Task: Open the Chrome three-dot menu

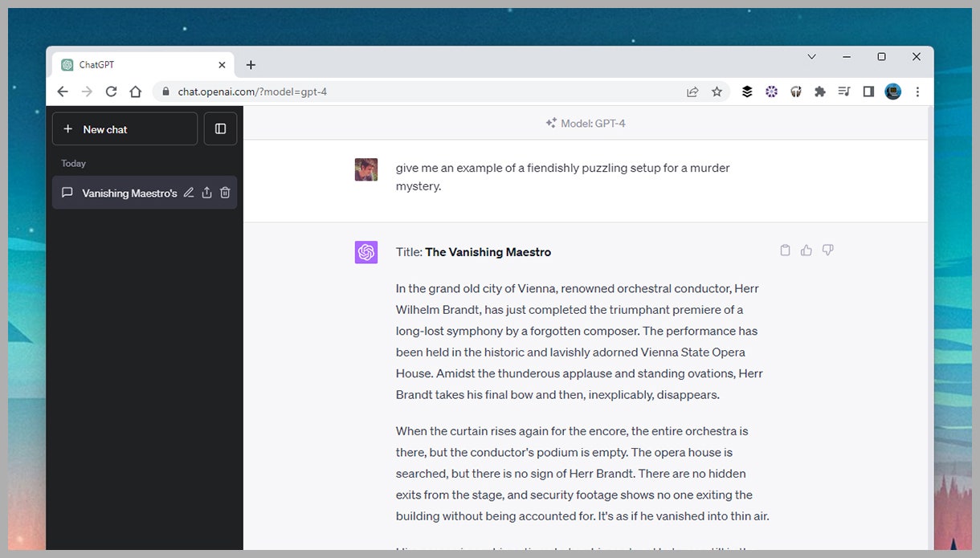Action: 917,92
